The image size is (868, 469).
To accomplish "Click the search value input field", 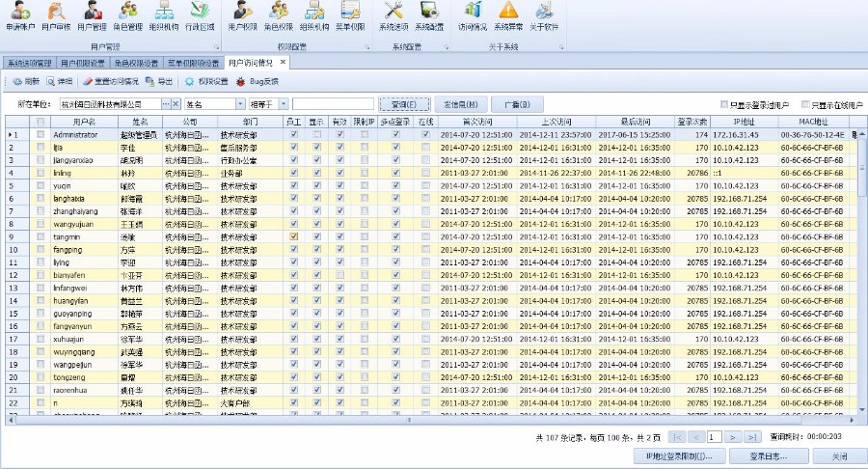I will coord(334,104).
